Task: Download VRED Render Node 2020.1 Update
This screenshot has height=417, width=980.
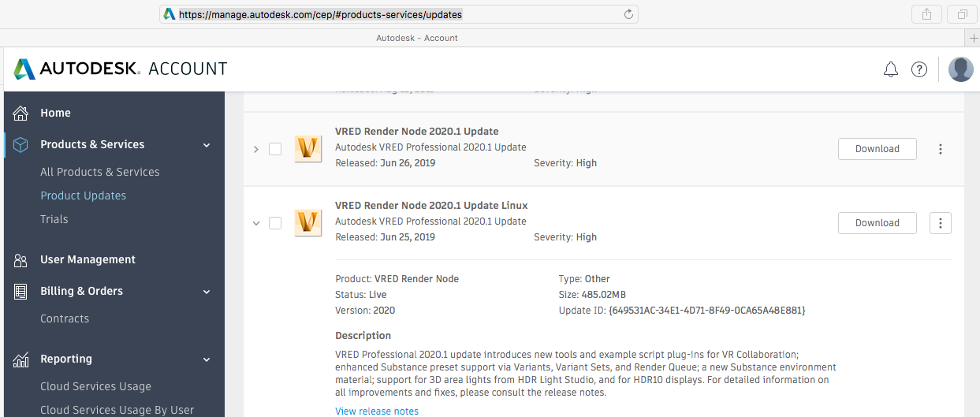Action: [878, 149]
